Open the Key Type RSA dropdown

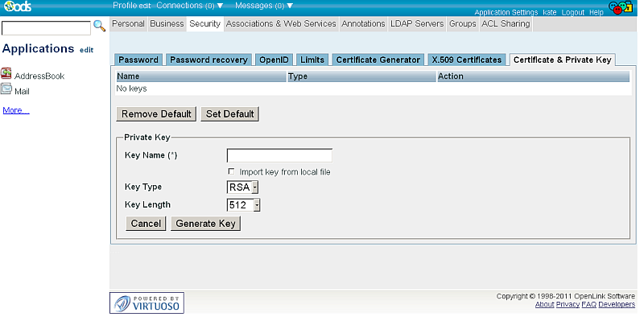point(243,187)
